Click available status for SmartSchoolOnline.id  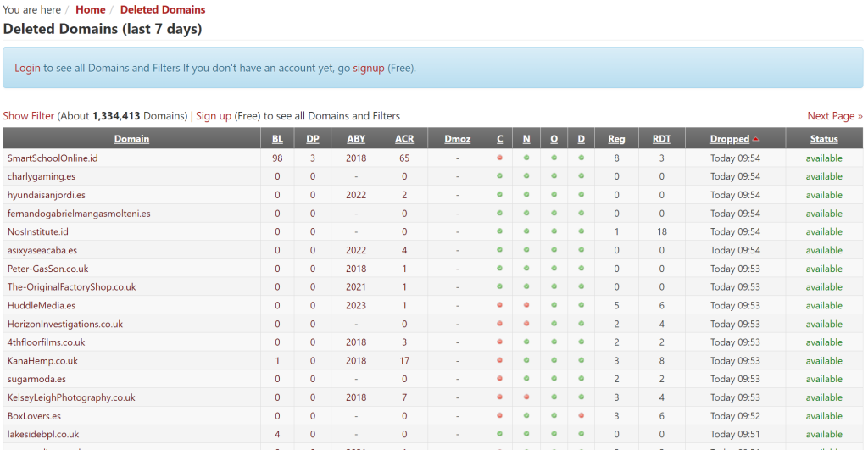pos(824,158)
